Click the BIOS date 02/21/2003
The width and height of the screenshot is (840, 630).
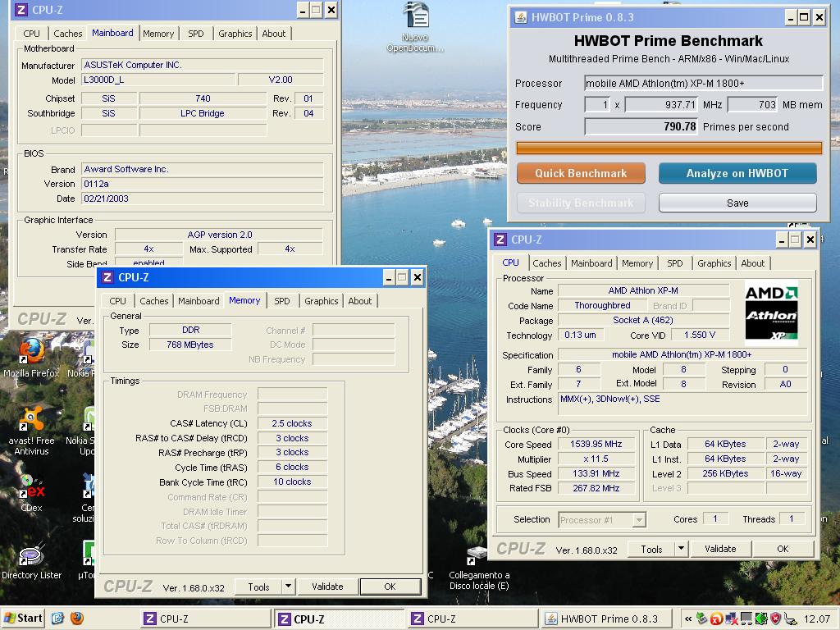(x=203, y=199)
